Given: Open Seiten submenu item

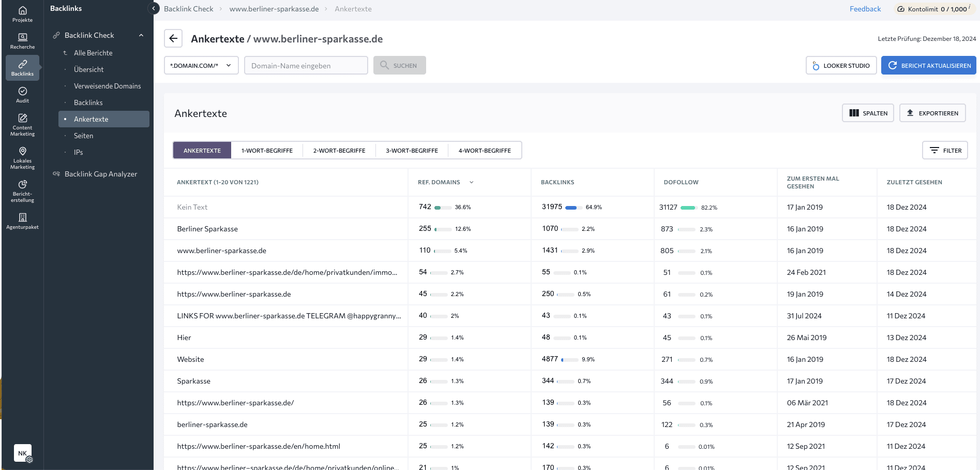Looking at the screenshot, I should tap(83, 136).
